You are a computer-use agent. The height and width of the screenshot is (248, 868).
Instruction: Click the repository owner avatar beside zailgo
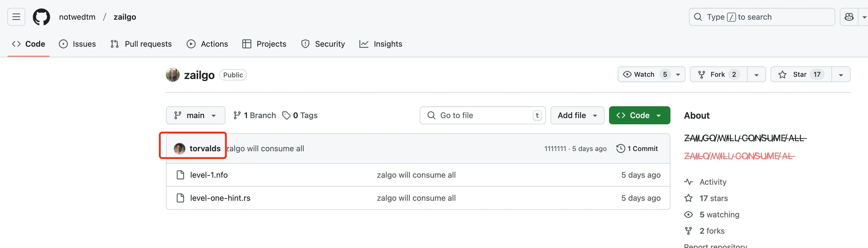(x=173, y=75)
